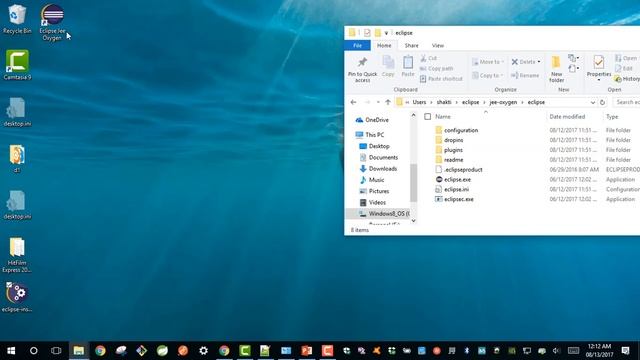
Task: Switch to the Home ribbon tab
Action: point(384,46)
